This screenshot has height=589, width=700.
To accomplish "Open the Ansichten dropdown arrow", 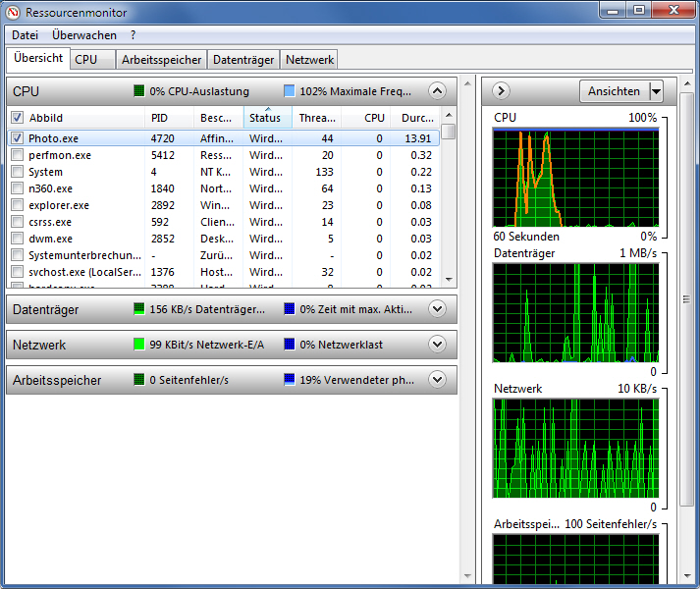I will [x=656, y=91].
